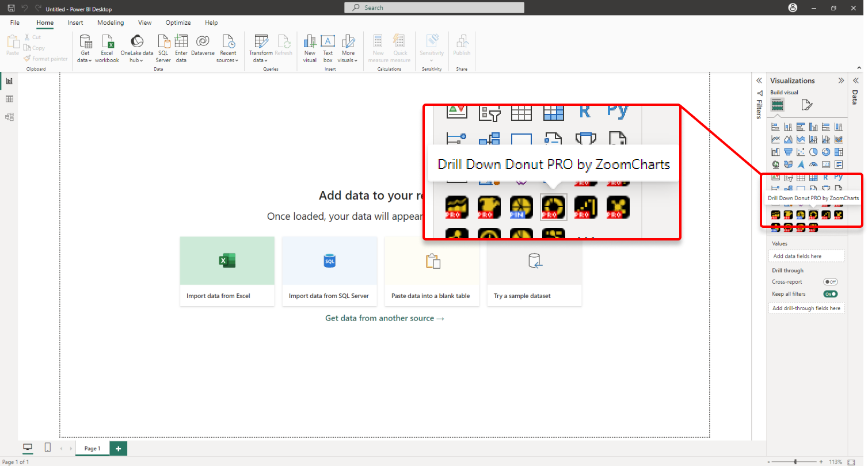This screenshot has height=466, width=868.
Task: Open the Recent sources dropdown
Action: pos(228,49)
